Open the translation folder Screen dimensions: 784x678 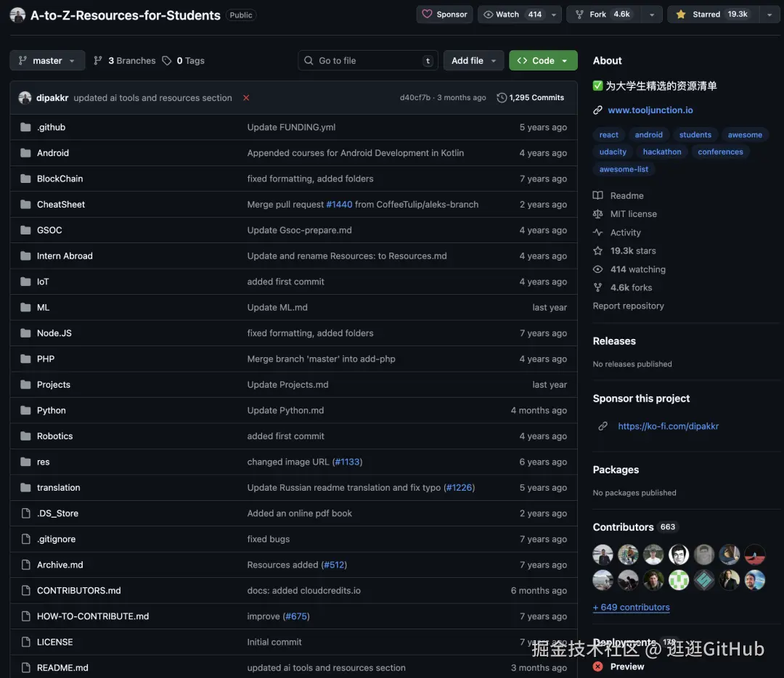point(59,488)
